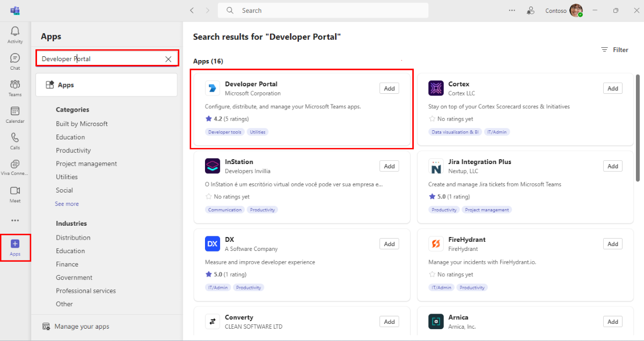The width and height of the screenshot is (644, 341).
Task: Open the Contoso profile avatar
Action: (x=576, y=10)
